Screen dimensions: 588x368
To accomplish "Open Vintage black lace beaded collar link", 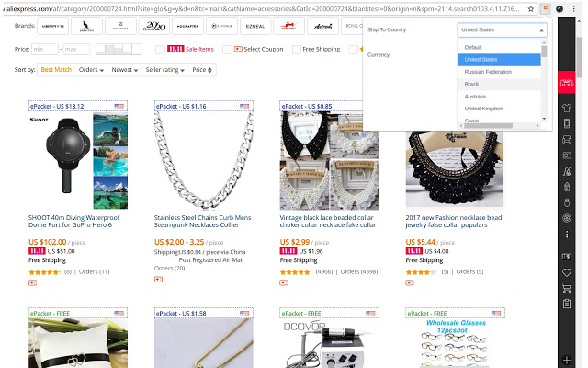I will 328,221.
